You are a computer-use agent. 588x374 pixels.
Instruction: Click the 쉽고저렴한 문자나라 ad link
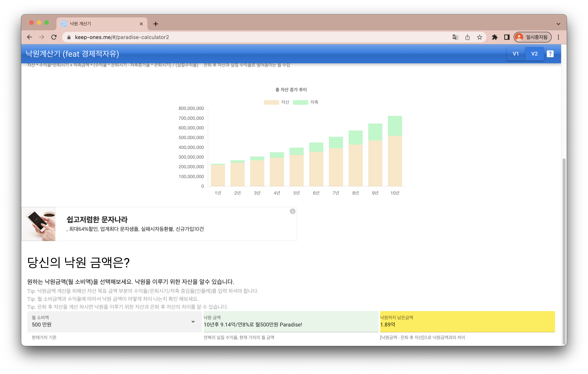(x=97, y=220)
